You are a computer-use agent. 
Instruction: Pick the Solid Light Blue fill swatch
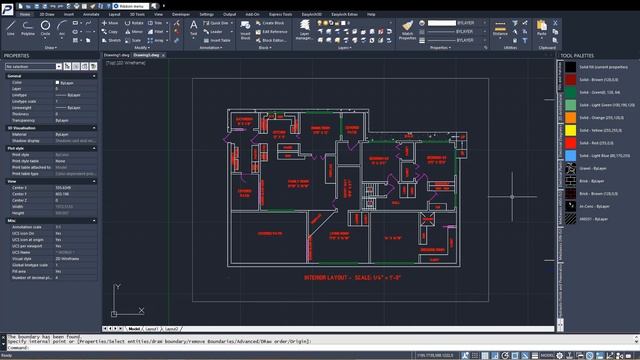(571, 156)
